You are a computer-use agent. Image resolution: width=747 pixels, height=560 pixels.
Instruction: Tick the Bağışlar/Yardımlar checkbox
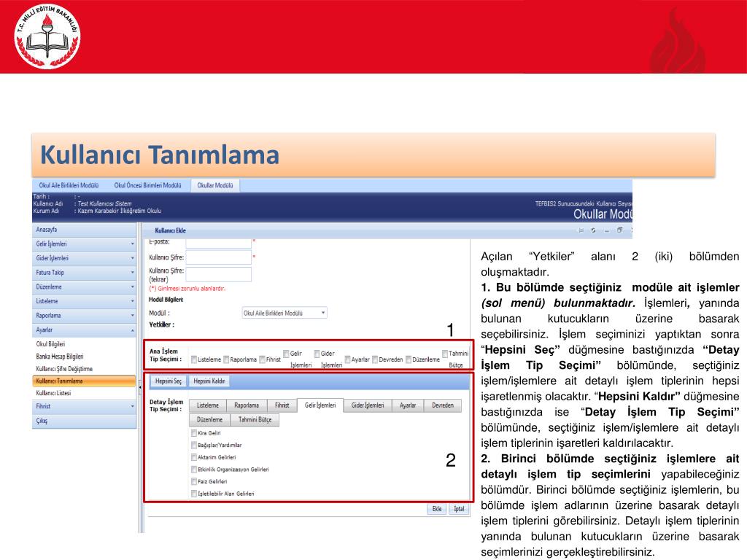194,446
